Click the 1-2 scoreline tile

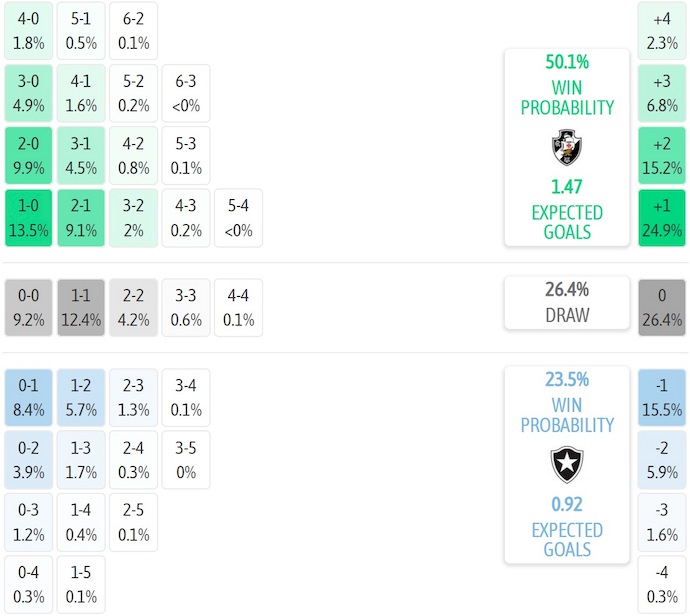(x=81, y=398)
